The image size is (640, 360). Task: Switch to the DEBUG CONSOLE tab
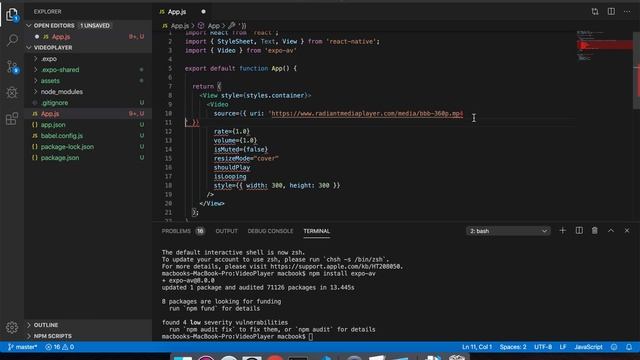point(270,231)
